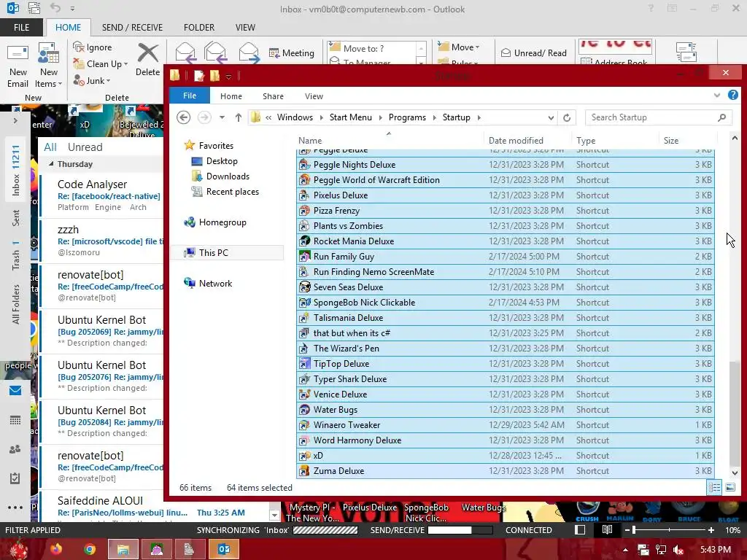Viewport: 747px width, 560px height.
Task: Show All messages filter in Outlook
Action: point(50,147)
